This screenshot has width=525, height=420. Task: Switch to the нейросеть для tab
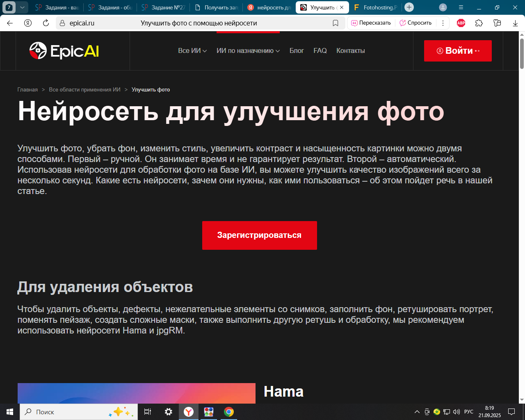(269, 7)
